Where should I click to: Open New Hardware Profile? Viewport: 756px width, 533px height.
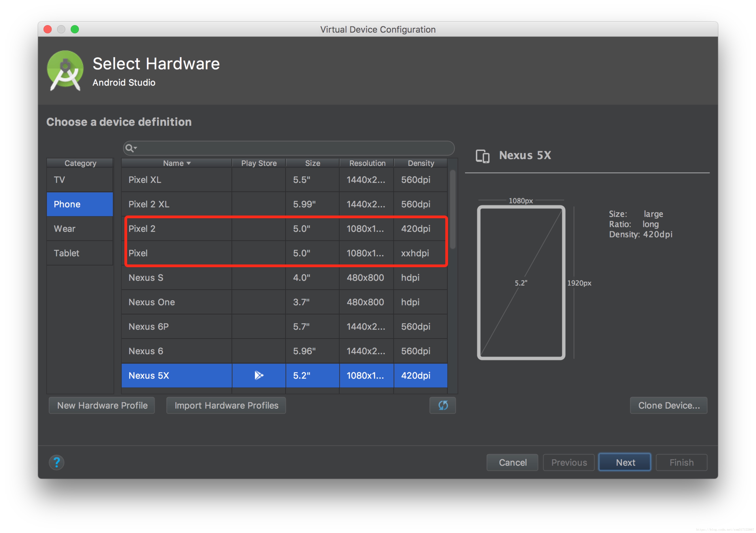tap(102, 405)
